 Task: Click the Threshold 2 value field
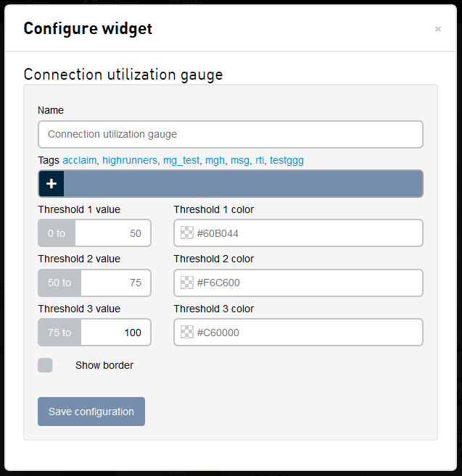(x=115, y=283)
